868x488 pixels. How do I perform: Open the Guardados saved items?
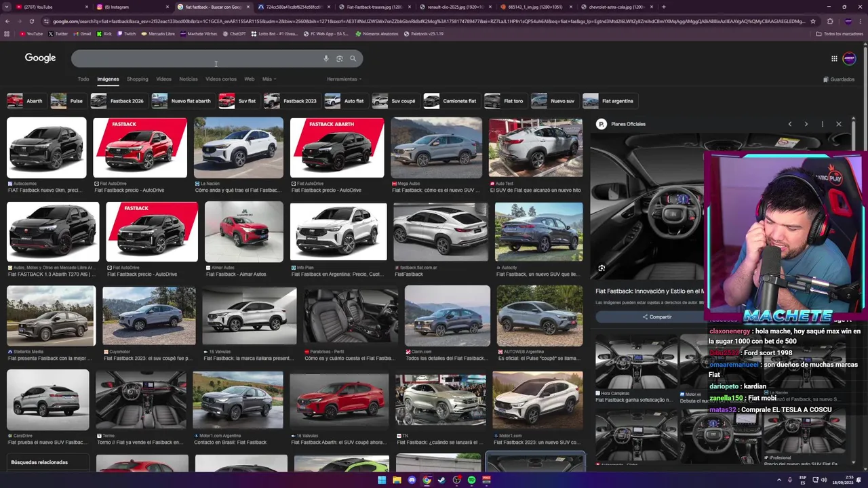pos(839,79)
